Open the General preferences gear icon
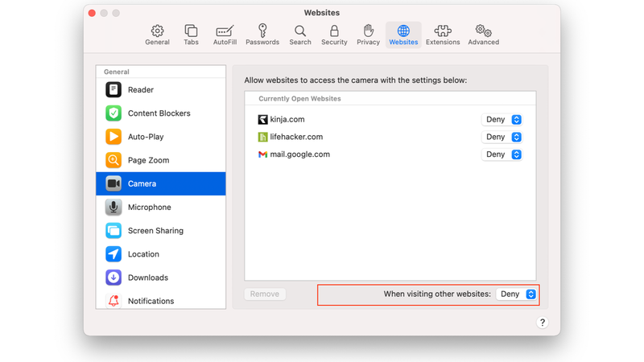 pos(157,31)
